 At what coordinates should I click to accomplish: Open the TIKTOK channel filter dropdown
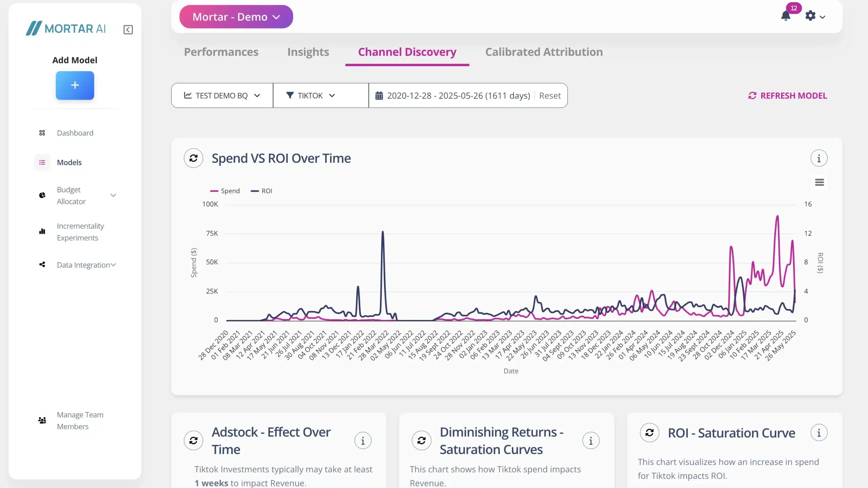pos(311,96)
